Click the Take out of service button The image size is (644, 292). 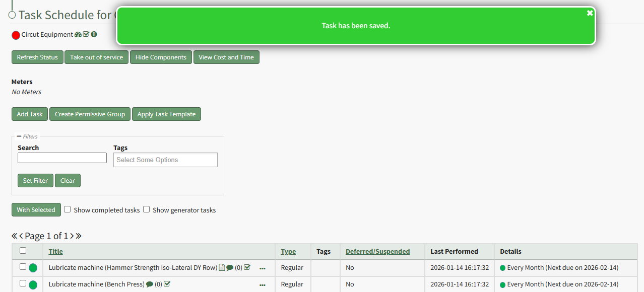tap(96, 57)
